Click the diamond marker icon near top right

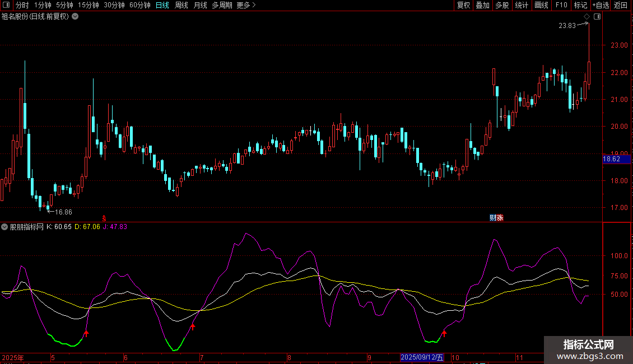click(587, 17)
